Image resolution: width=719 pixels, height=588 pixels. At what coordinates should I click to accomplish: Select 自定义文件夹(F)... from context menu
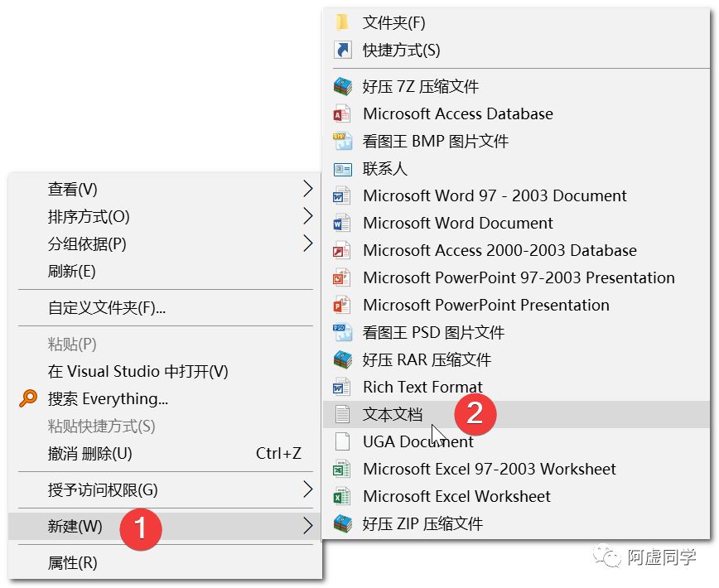click(165, 307)
